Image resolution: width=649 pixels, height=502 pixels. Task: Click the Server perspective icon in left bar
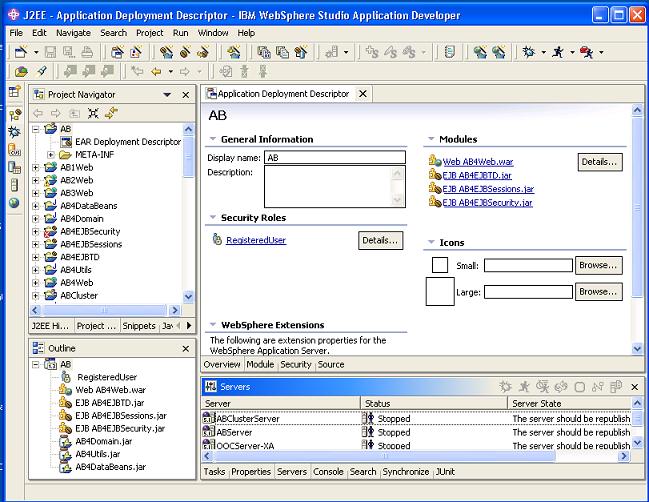pyautogui.click(x=14, y=185)
